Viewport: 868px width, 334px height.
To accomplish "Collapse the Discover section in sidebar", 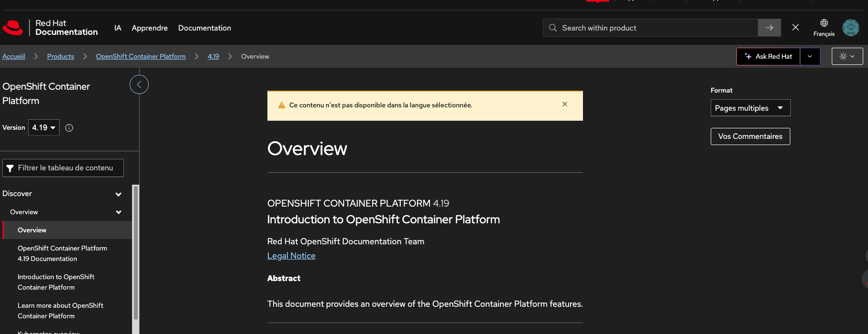I will 118,194.
